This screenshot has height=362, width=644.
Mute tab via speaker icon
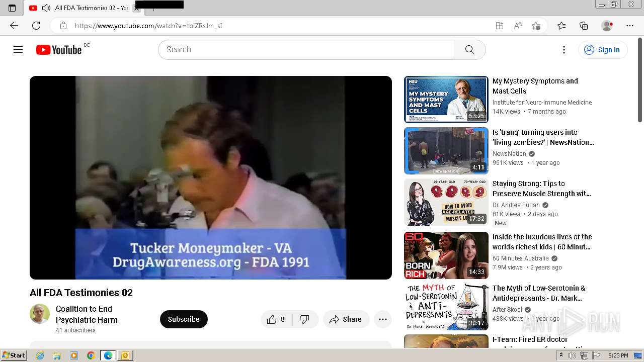click(46, 8)
